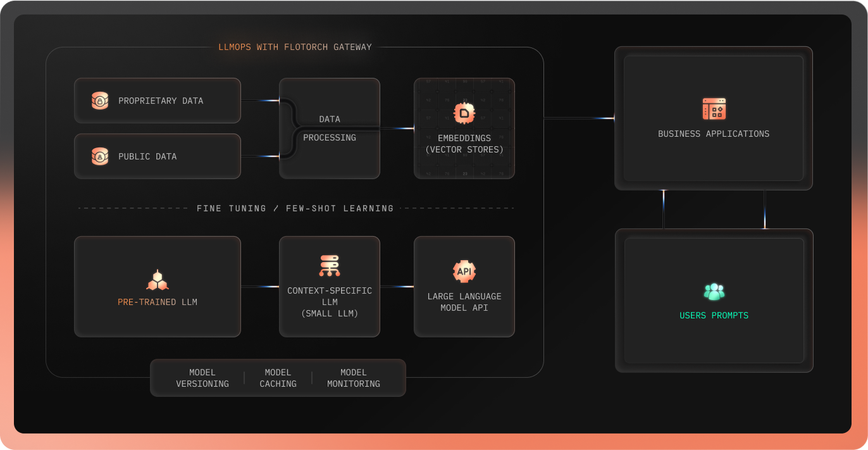Image resolution: width=868 pixels, height=450 pixels.
Task: Click the MODEL MONITORING label
Action: point(354,378)
